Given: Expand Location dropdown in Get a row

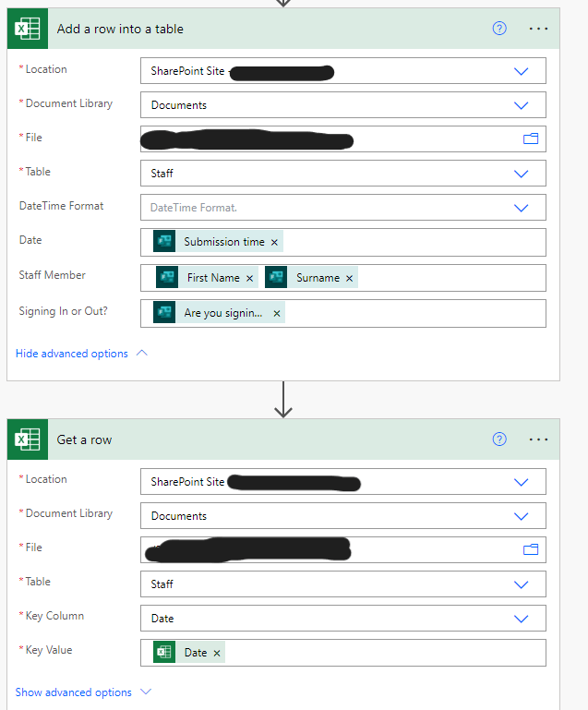Looking at the screenshot, I should coord(521,482).
